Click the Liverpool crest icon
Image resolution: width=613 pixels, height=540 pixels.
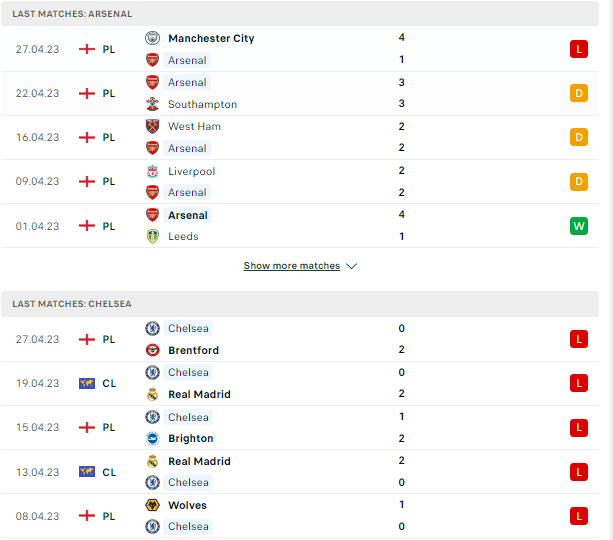tap(152, 171)
